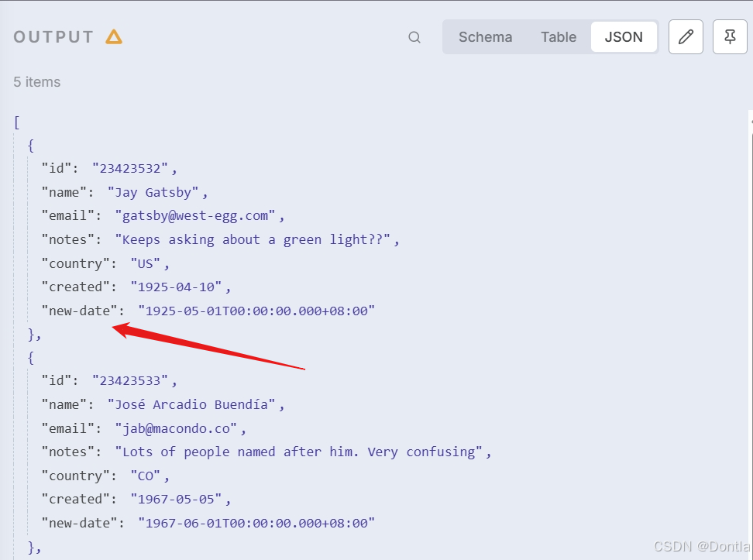
Task: Click the created value "1925-04-10"
Action: tap(177, 287)
